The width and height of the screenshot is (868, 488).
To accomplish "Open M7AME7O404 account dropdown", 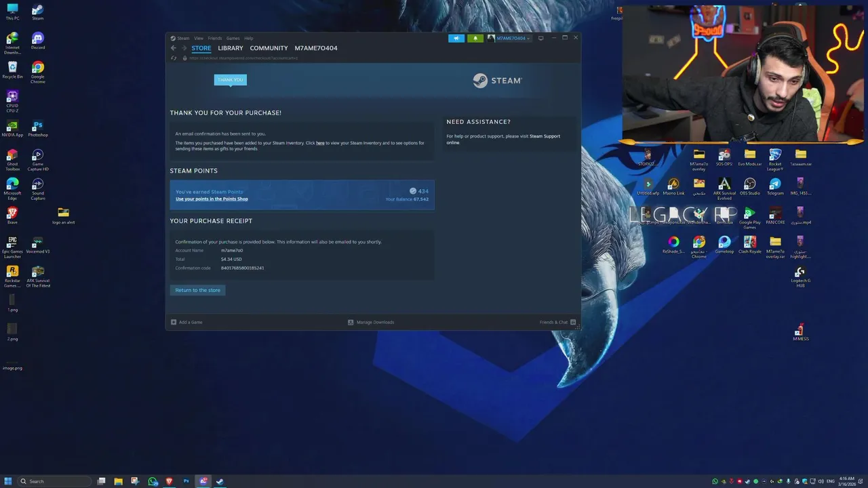I will [509, 38].
